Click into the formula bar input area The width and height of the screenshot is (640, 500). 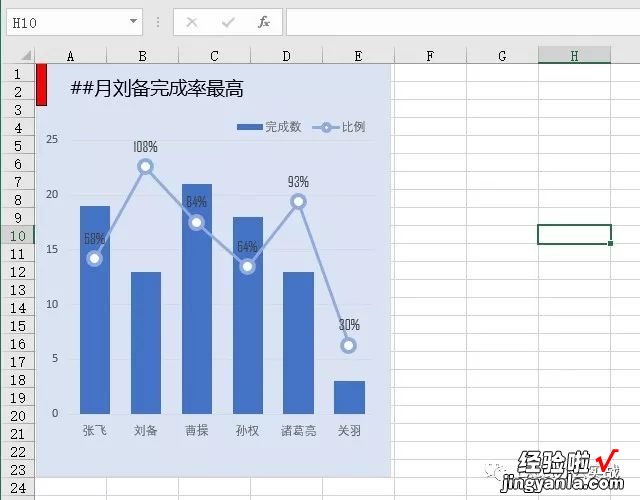coord(463,22)
